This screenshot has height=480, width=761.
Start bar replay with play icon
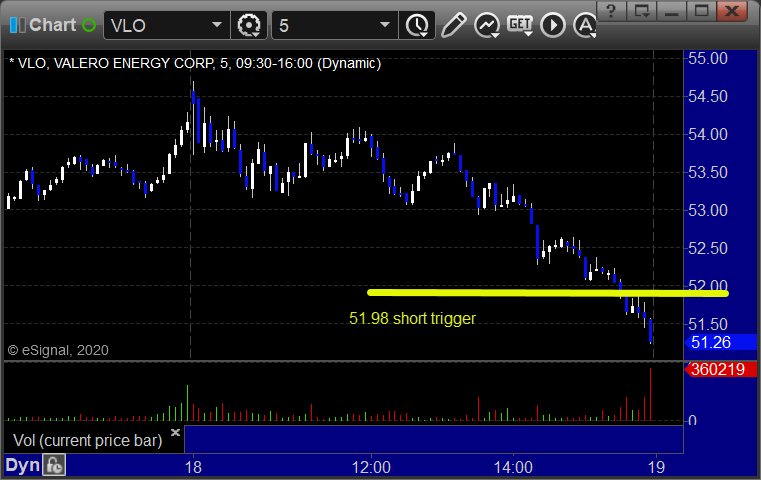coord(553,25)
